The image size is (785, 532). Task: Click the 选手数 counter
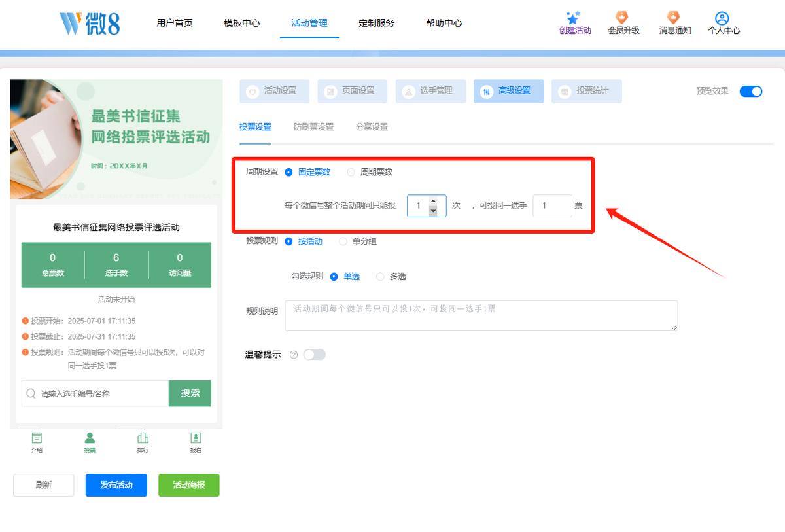[x=116, y=265]
